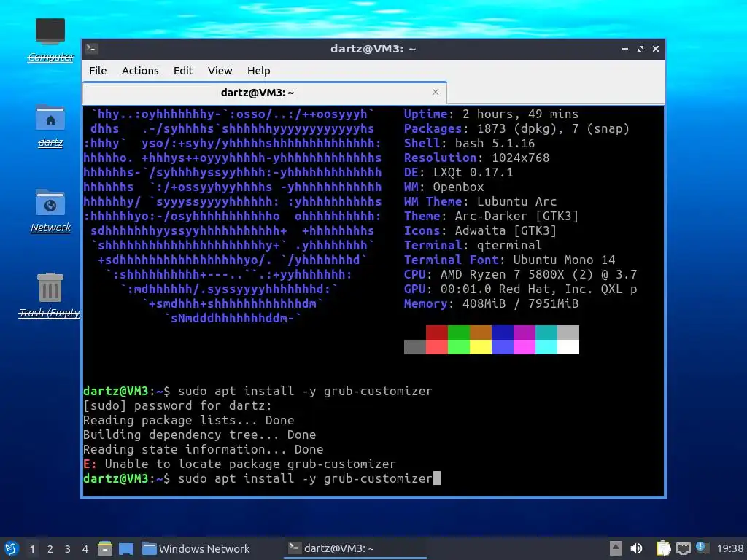
Task: Open the update notifier tray icon
Action: pos(701,547)
